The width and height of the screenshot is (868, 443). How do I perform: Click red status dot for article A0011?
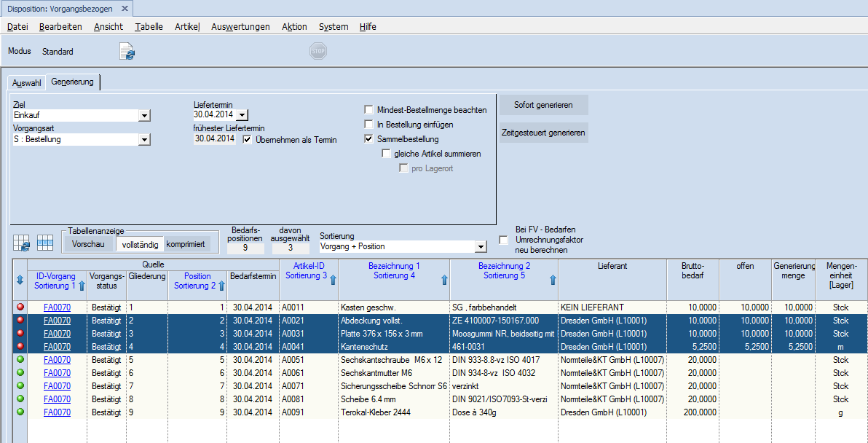(20, 307)
